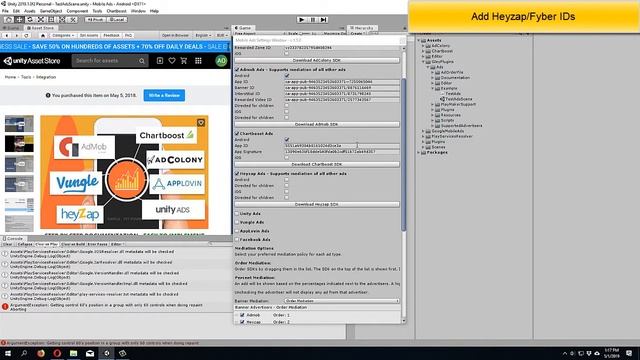640x360 pixels.
Task: Click the Pause button
Action: pyautogui.click(x=313, y=20)
